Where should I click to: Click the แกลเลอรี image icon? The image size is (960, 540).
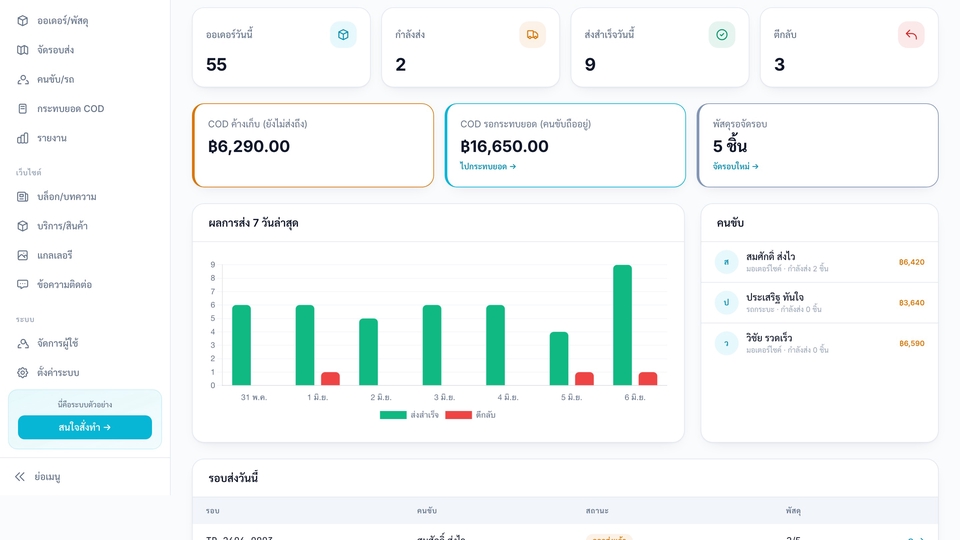tap(23, 255)
